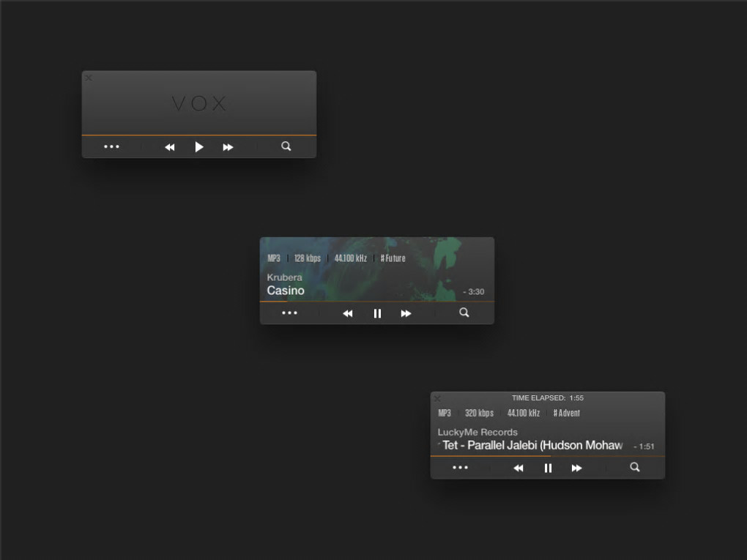Click the LuckyMe Records label
The height and width of the screenshot is (560, 747).
point(477,432)
